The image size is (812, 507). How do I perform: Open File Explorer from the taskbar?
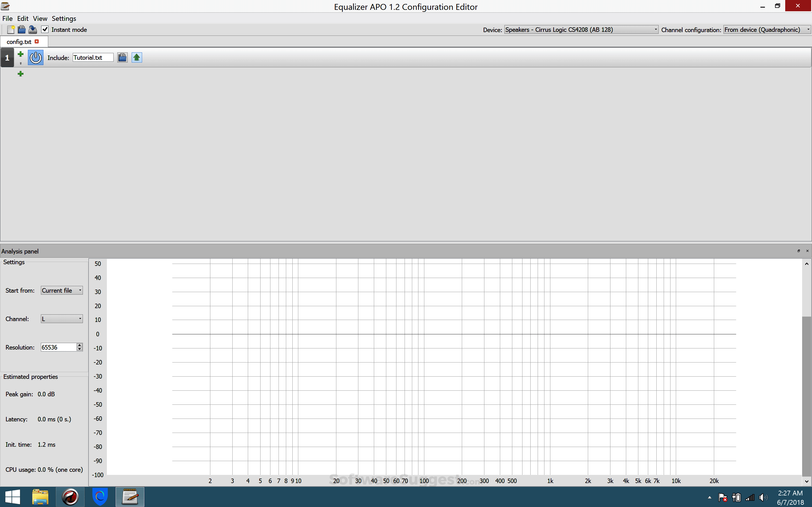(x=40, y=497)
